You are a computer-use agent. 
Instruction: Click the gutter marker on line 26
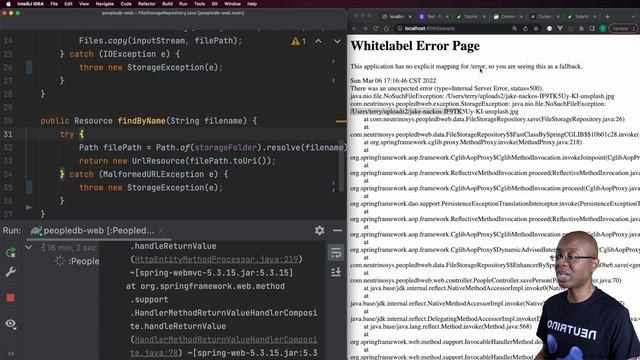pyautogui.click(x=29, y=67)
